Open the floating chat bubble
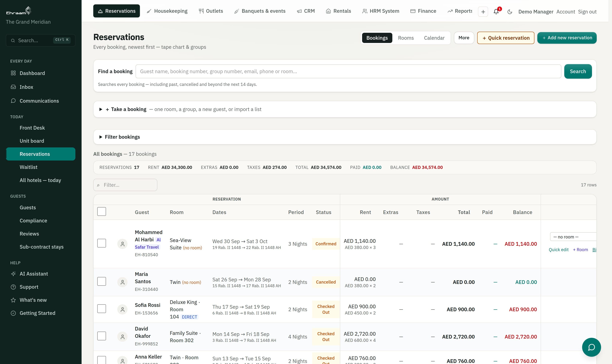The height and width of the screenshot is (364, 612). (x=591, y=347)
